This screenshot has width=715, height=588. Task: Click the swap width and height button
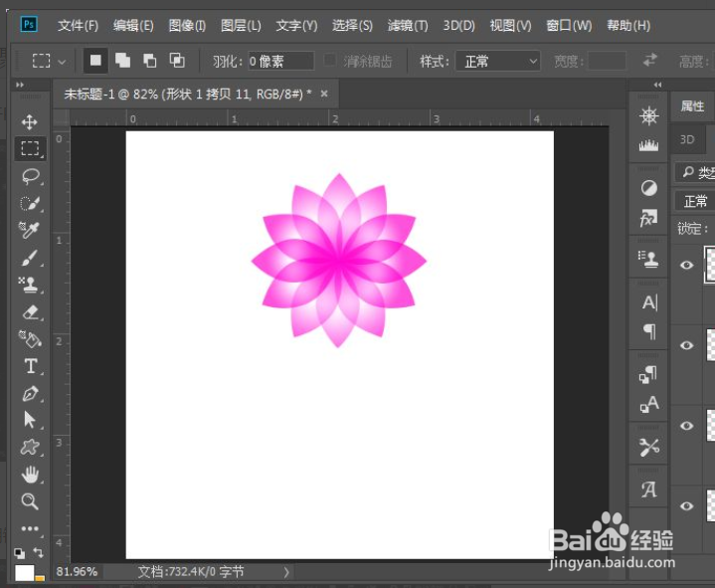649,61
